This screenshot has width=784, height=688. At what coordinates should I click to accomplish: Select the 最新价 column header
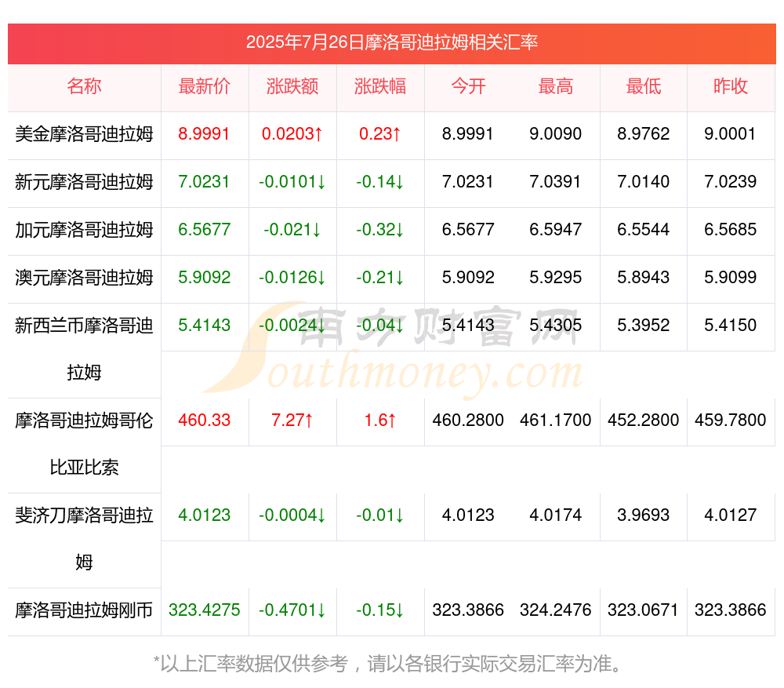click(204, 86)
